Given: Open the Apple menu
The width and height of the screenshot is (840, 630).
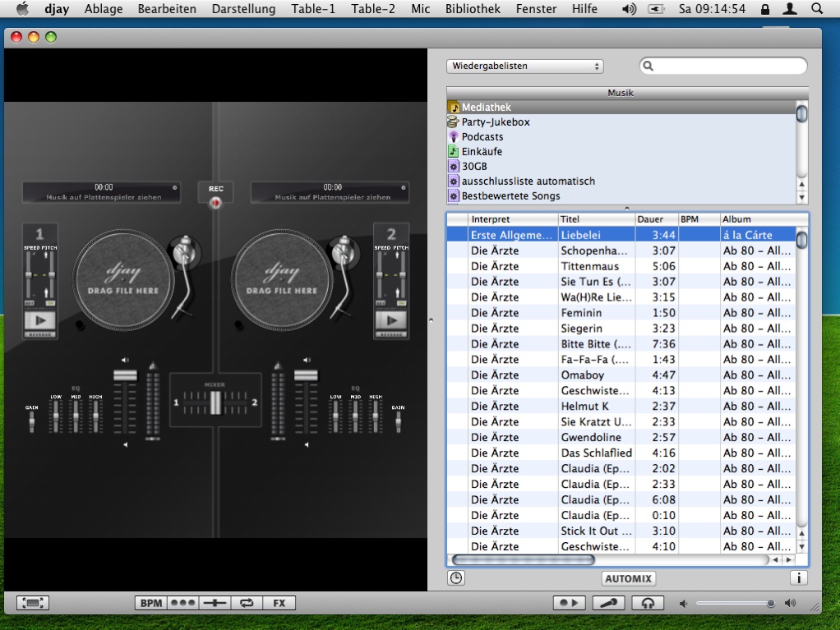Looking at the screenshot, I should [x=22, y=8].
